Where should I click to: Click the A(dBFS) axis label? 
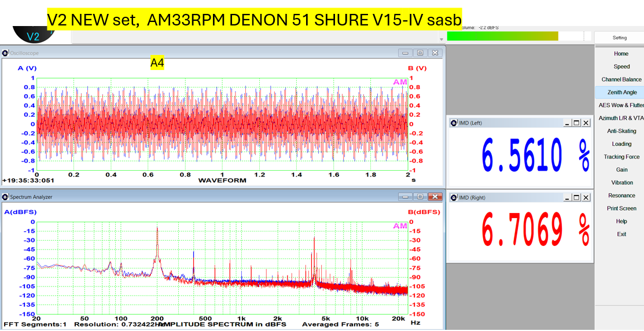point(20,212)
